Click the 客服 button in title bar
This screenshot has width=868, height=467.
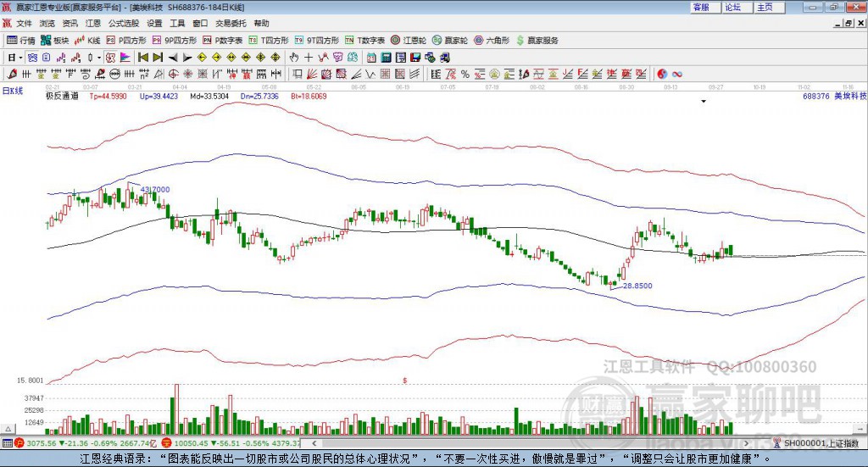pos(705,7)
